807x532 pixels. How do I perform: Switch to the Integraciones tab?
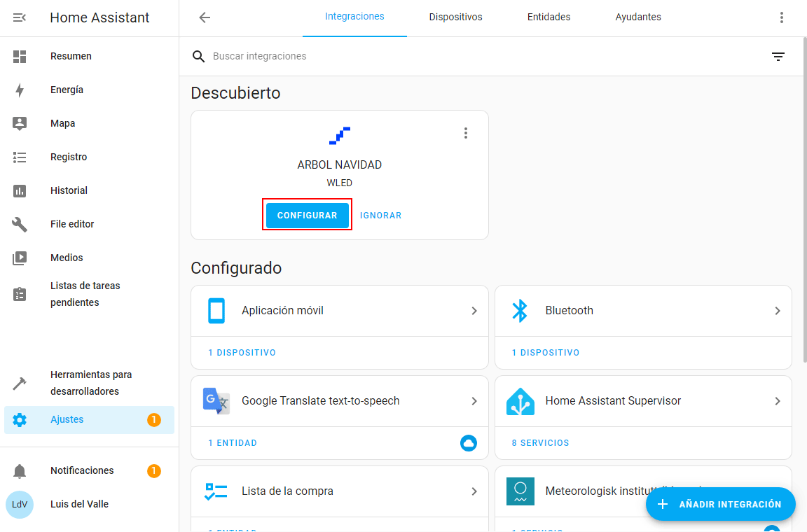pyautogui.click(x=354, y=17)
